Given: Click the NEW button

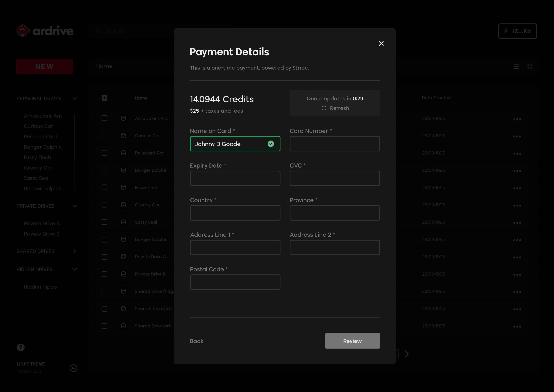Looking at the screenshot, I should 45,66.
